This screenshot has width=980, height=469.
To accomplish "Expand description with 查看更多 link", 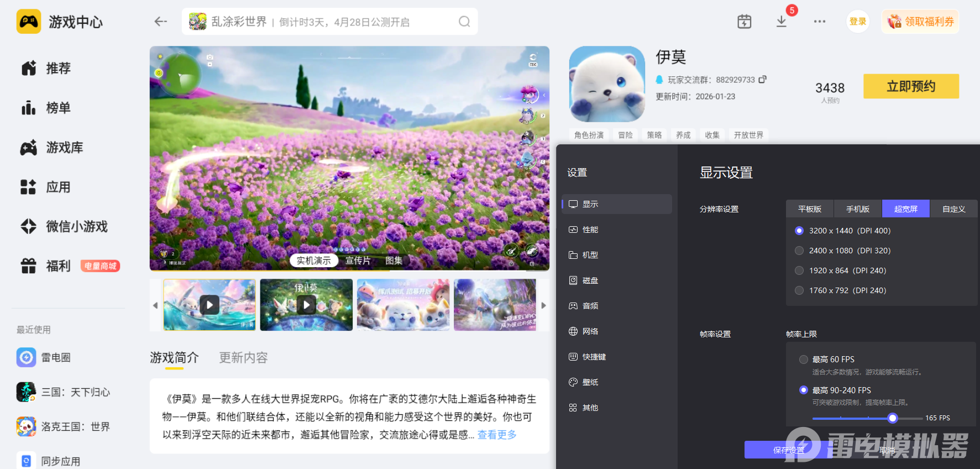I will click(x=497, y=435).
